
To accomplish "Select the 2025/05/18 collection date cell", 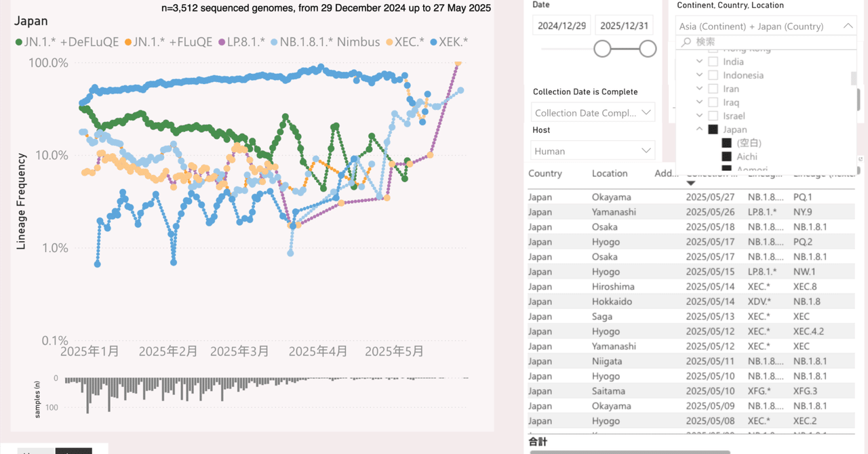I will (710, 227).
